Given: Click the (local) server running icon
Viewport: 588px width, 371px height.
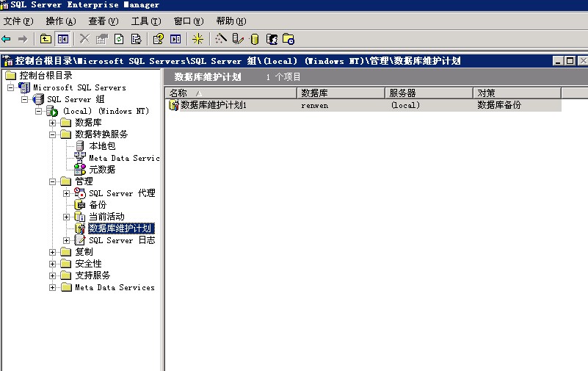Looking at the screenshot, I should pos(52,111).
